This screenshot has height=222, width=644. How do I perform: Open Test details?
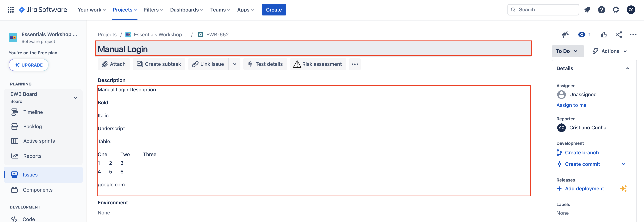click(265, 64)
